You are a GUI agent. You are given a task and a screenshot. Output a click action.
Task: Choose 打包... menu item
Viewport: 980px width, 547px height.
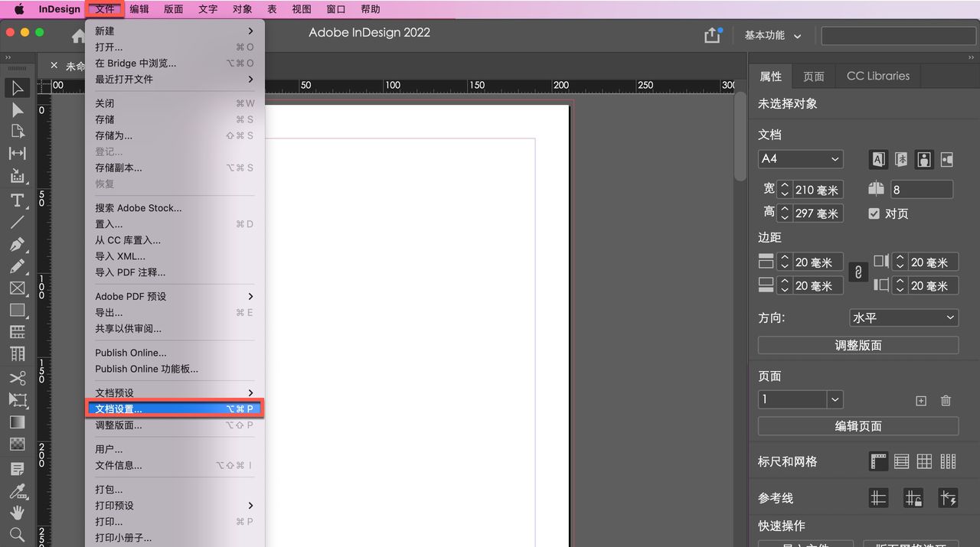tap(175, 489)
